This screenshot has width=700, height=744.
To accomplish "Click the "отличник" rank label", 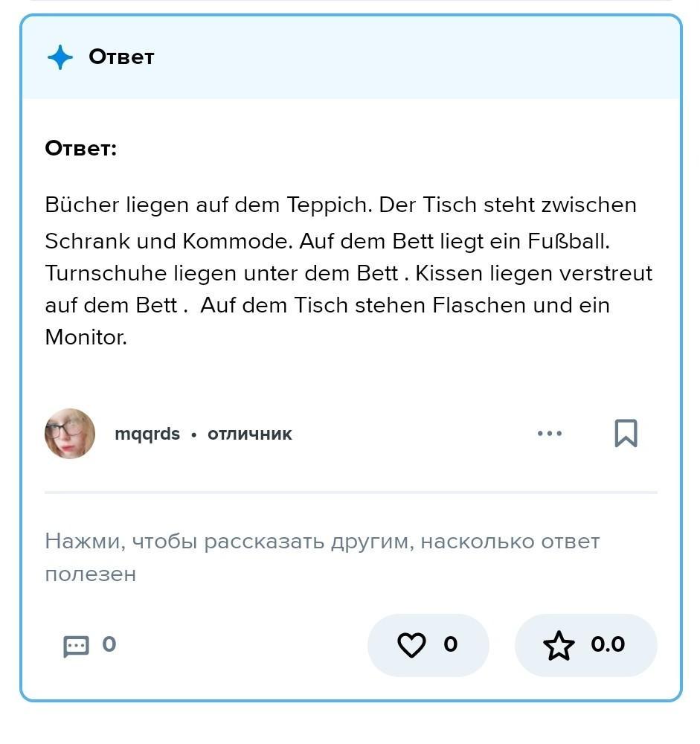I will coord(250,434).
